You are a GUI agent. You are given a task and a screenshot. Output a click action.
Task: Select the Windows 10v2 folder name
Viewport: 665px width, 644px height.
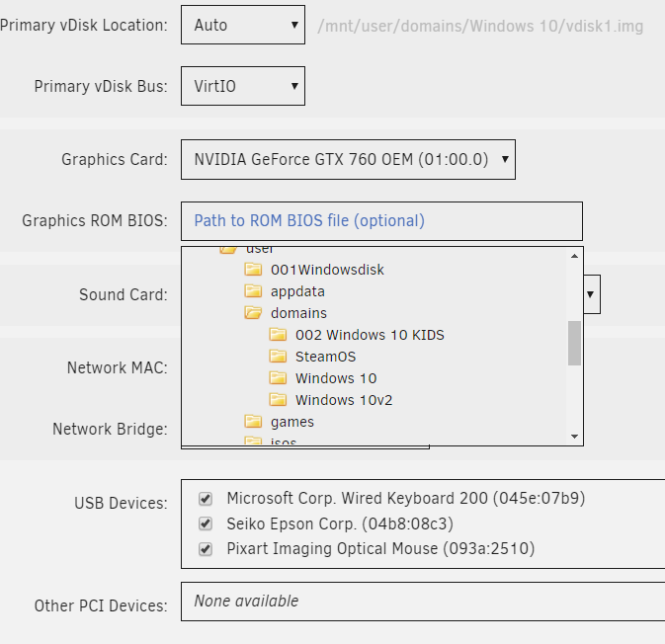click(344, 400)
